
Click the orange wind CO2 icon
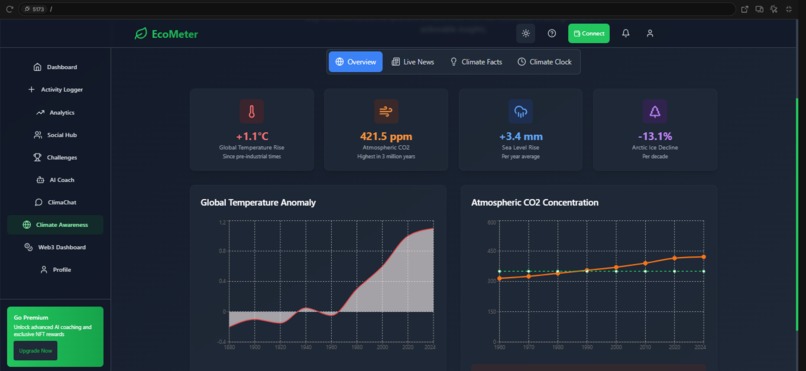pos(386,112)
